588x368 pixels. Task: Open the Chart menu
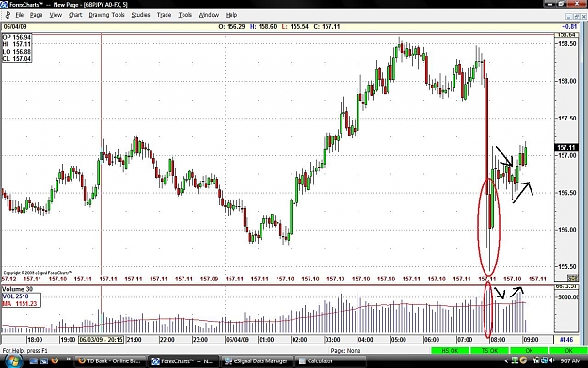(x=75, y=15)
